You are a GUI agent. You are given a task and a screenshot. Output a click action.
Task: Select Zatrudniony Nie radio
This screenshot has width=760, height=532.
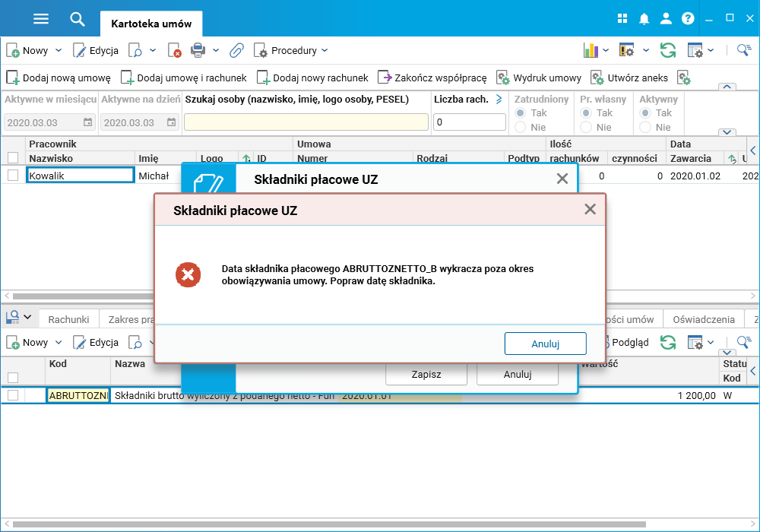[x=521, y=128]
